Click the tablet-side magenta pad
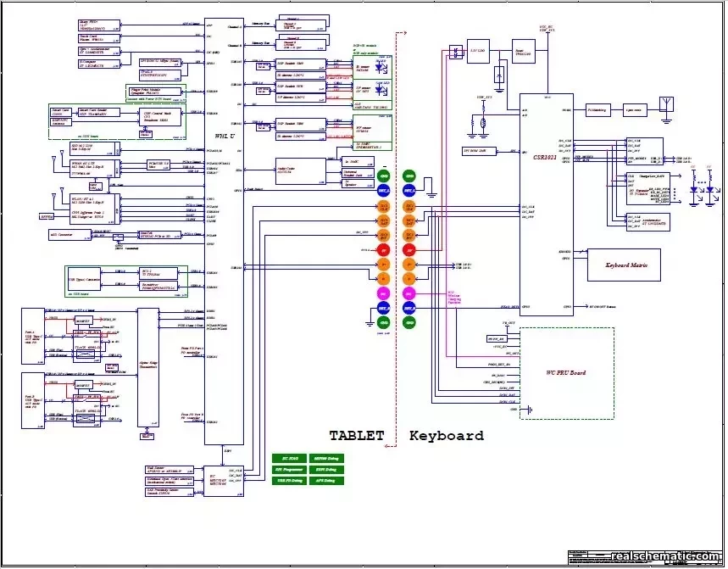728x569 pixels. pyautogui.click(x=384, y=293)
